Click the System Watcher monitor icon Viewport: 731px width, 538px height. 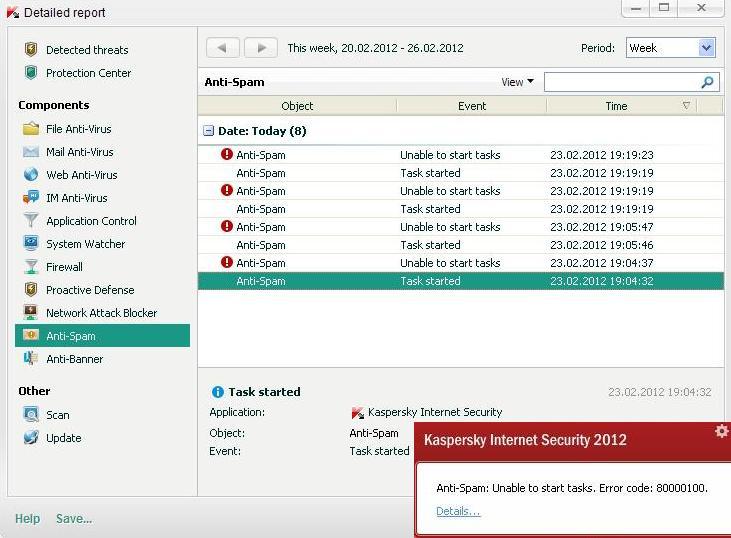pos(31,243)
